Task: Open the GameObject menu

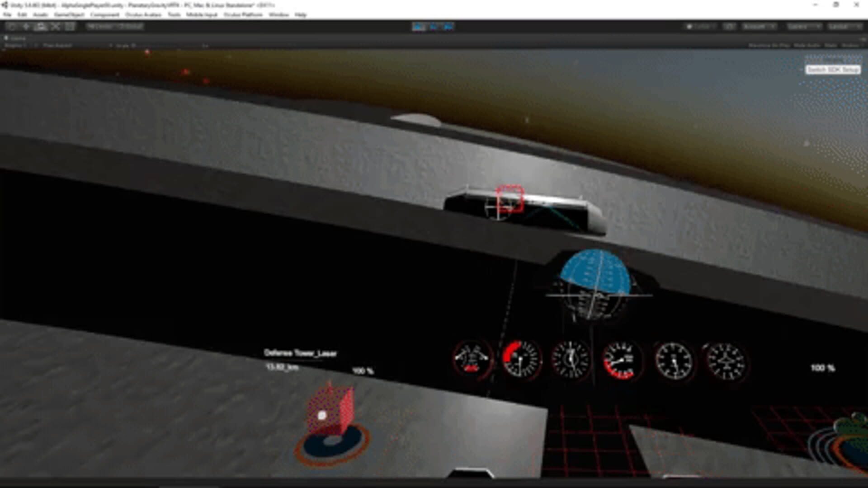Action: 69,15
